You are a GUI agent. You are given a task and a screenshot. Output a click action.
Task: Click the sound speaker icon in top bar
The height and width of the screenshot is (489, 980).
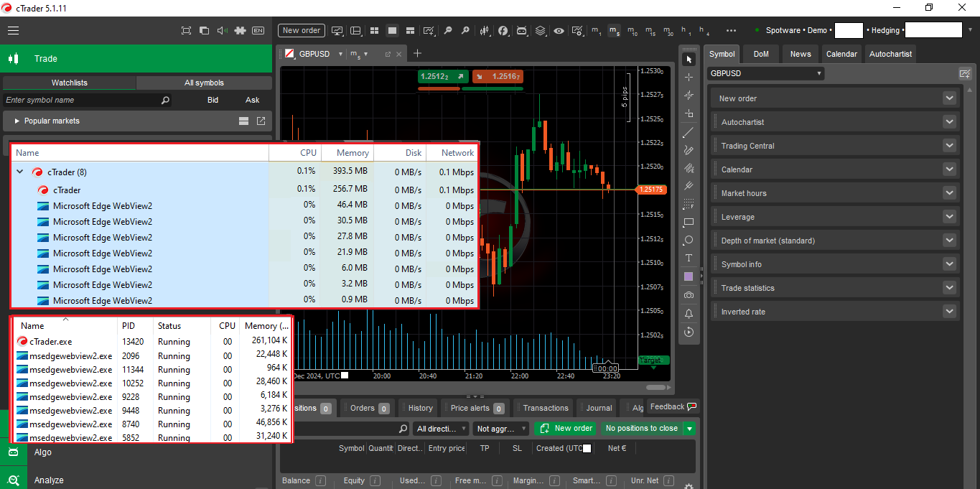(223, 31)
